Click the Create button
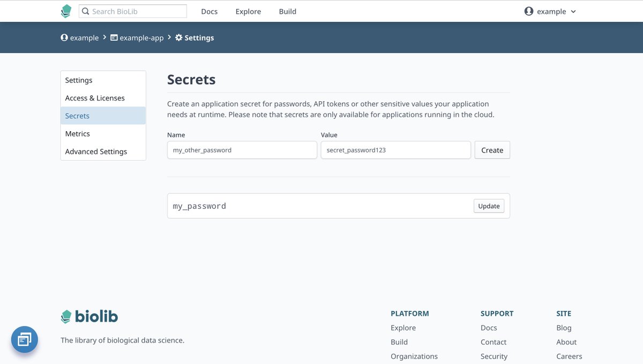 tap(492, 150)
